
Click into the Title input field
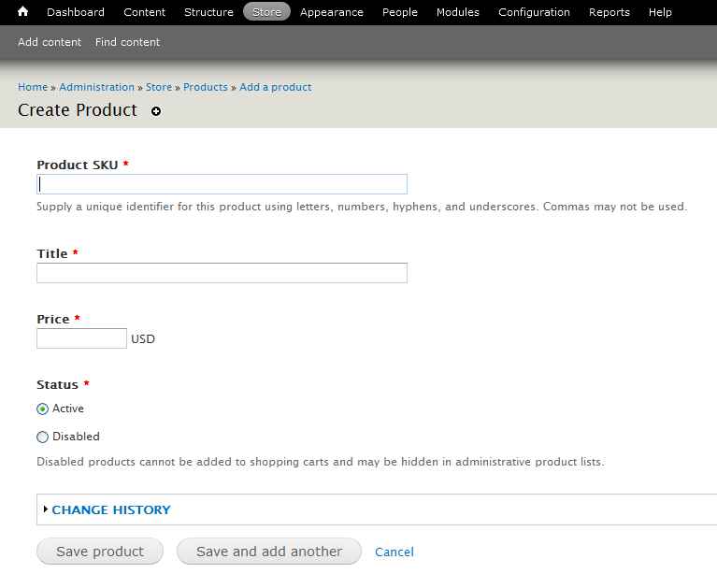tap(222, 273)
